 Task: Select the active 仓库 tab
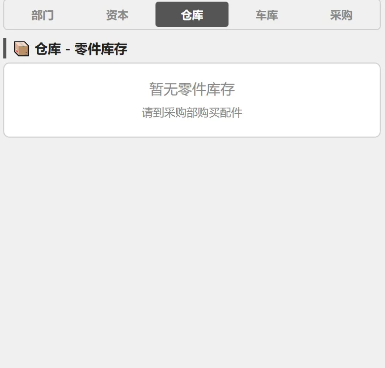tap(192, 14)
